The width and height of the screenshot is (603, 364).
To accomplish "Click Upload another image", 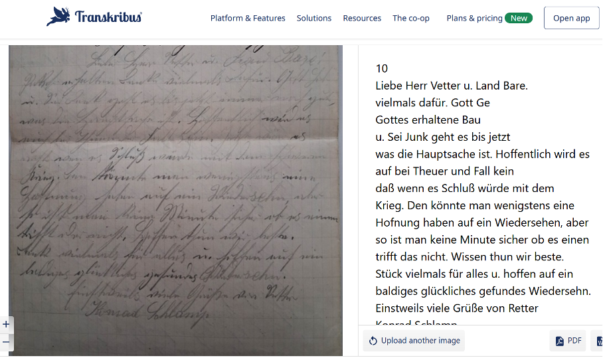I will click(414, 341).
